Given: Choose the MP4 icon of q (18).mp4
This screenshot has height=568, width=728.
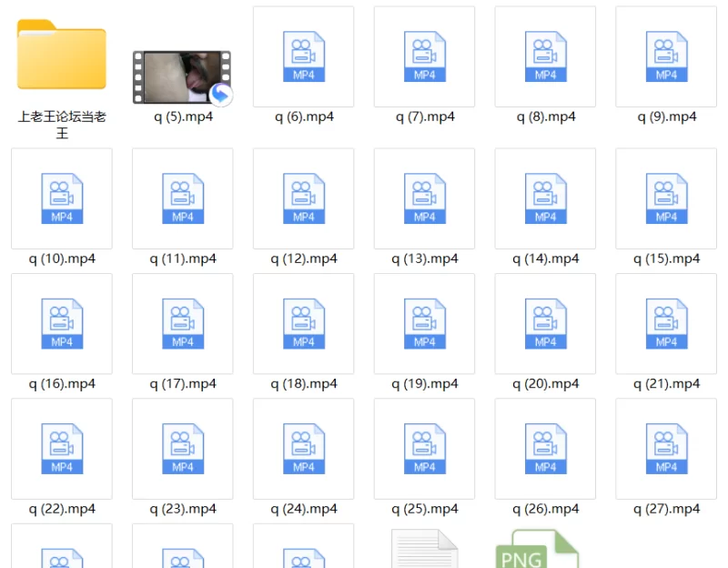Looking at the screenshot, I should coord(304,323).
